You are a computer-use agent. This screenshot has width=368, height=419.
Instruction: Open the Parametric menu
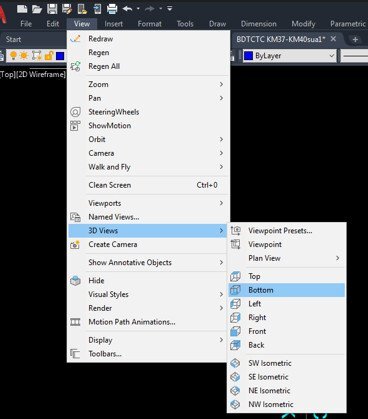point(348,24)
